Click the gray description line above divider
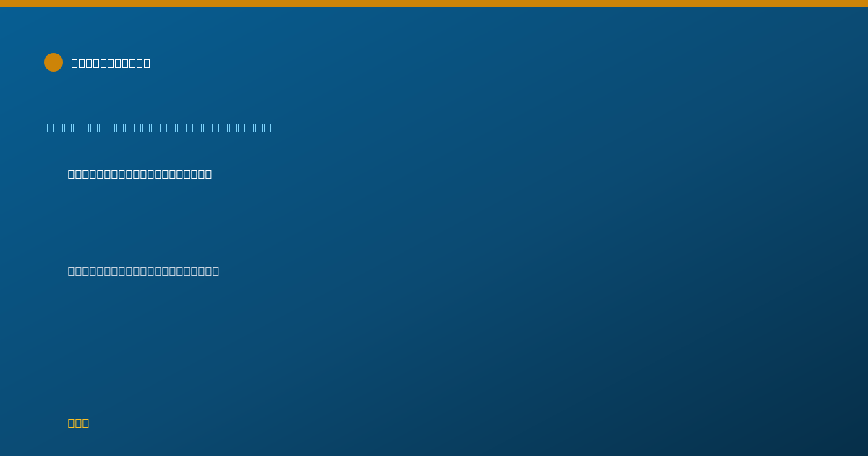The image size is (868, 456). click(x=143, y=271)
